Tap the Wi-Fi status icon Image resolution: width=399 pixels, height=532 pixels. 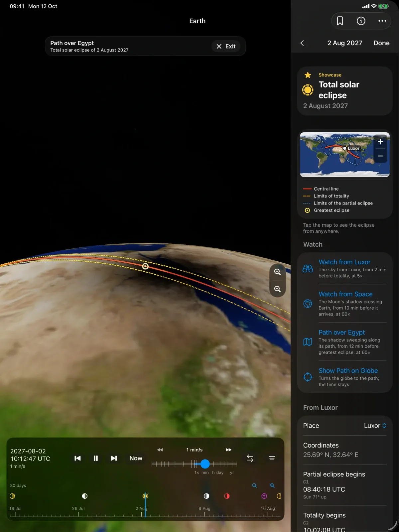click(374, 6)
